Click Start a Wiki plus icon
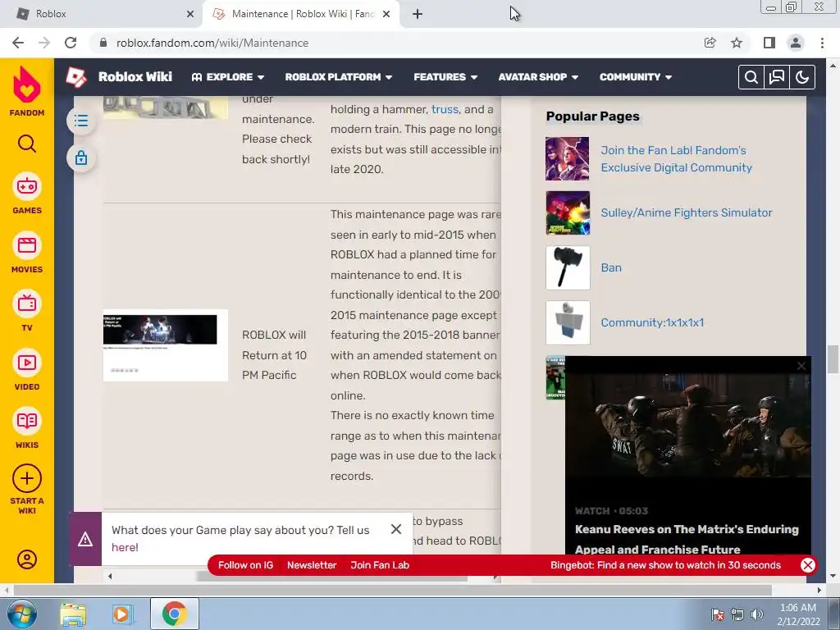840x630 pixels. [27, 478]
